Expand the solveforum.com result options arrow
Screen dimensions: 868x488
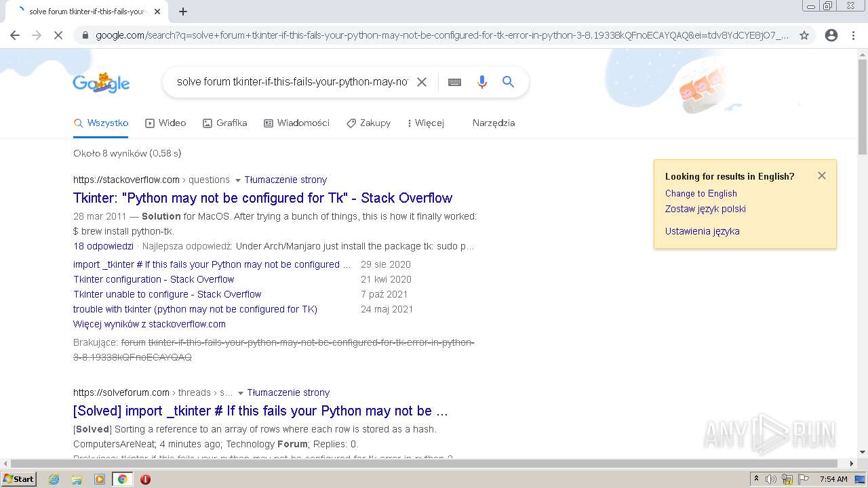point(240,393)
